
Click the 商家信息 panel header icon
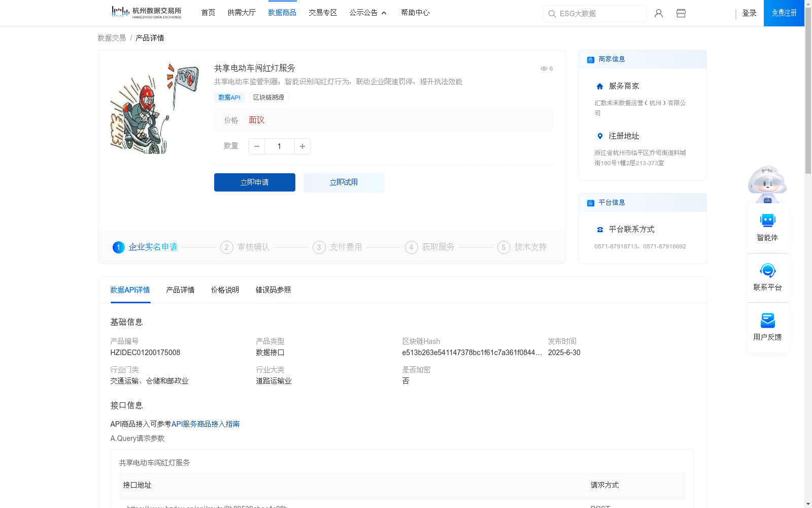coord(591,59)
